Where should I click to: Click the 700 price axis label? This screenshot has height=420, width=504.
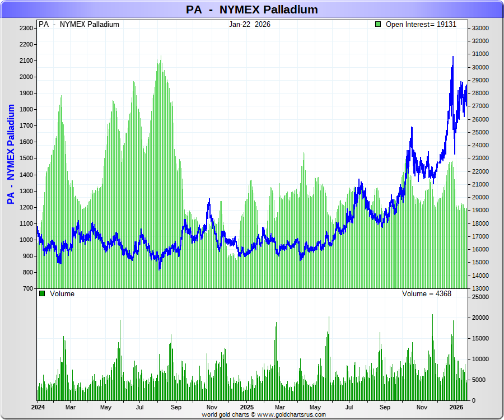click(28, 288)
